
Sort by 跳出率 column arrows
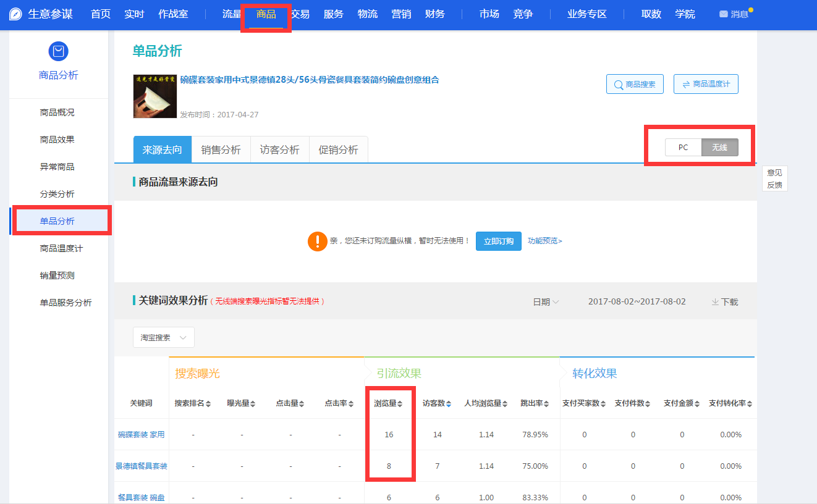pos(547,404)
